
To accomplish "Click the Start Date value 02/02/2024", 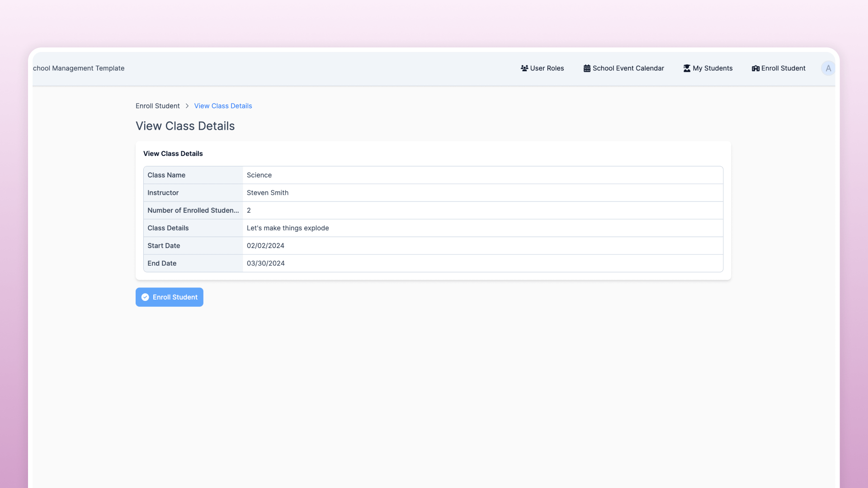I will coord(265,246).
